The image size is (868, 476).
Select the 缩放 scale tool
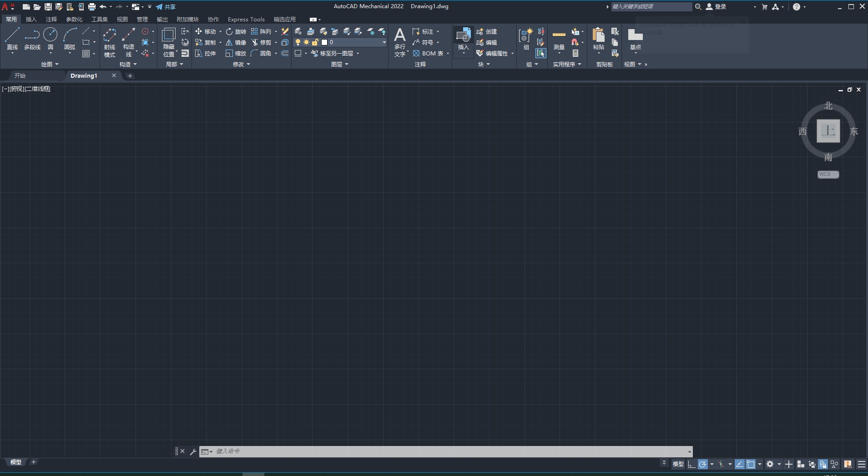pyautogui.click(x=236, y=53)
